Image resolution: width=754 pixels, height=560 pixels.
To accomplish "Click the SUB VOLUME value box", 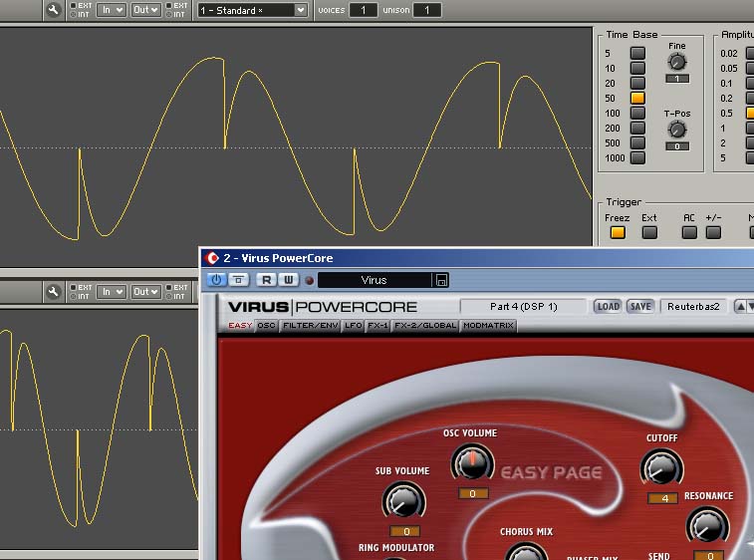I will pos(405,532).
